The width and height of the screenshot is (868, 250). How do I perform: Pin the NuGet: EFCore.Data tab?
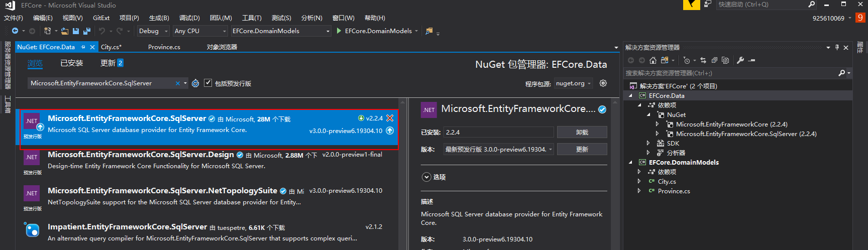pyautogui.click(x=83, y=47)
